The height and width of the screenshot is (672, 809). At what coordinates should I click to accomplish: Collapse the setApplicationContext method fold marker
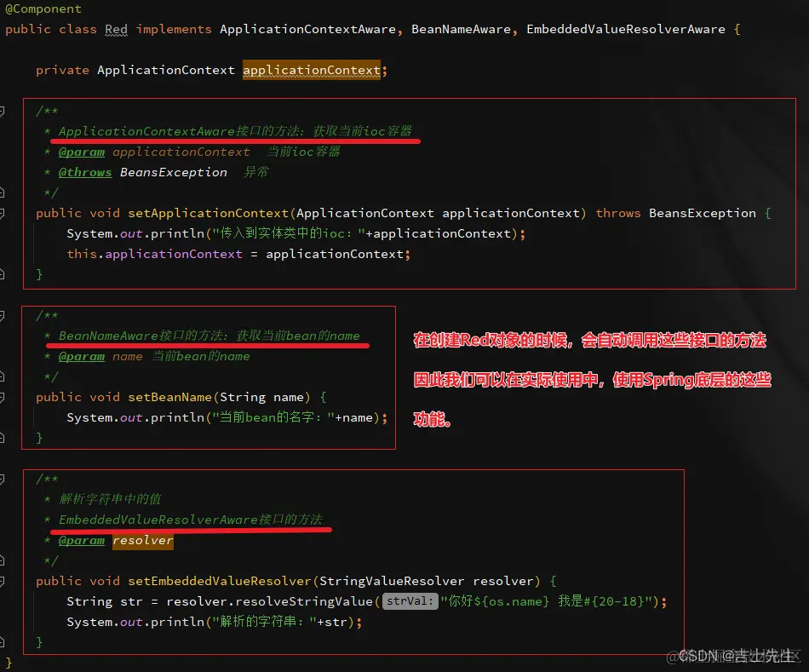2,213
